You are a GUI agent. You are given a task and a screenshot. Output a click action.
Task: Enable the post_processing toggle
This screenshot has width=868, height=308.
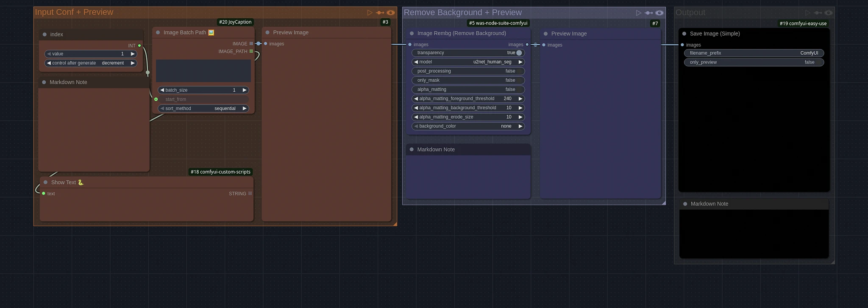pyautogui.click(x=468, y=71)
